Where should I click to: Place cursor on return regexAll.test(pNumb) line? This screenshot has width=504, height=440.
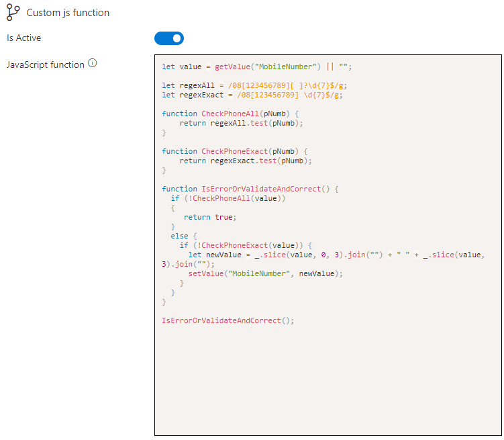[x=242, y=123]
